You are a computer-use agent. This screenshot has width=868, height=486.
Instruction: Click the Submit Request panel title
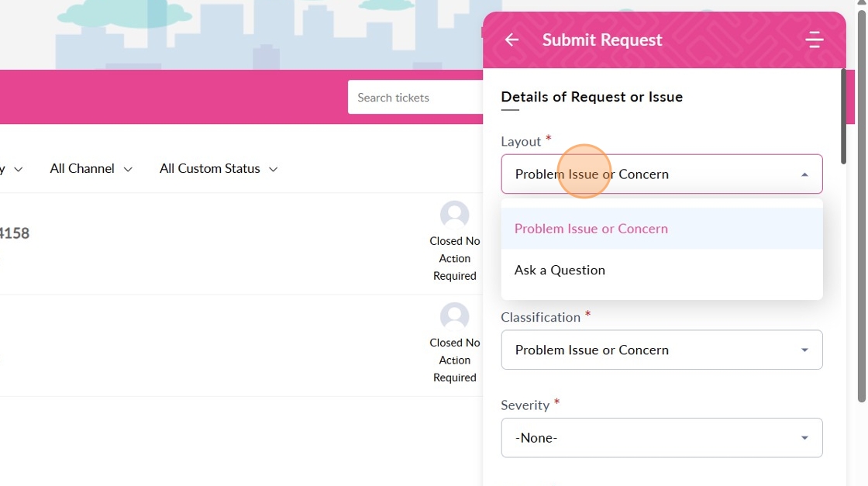tap(602, 40)
